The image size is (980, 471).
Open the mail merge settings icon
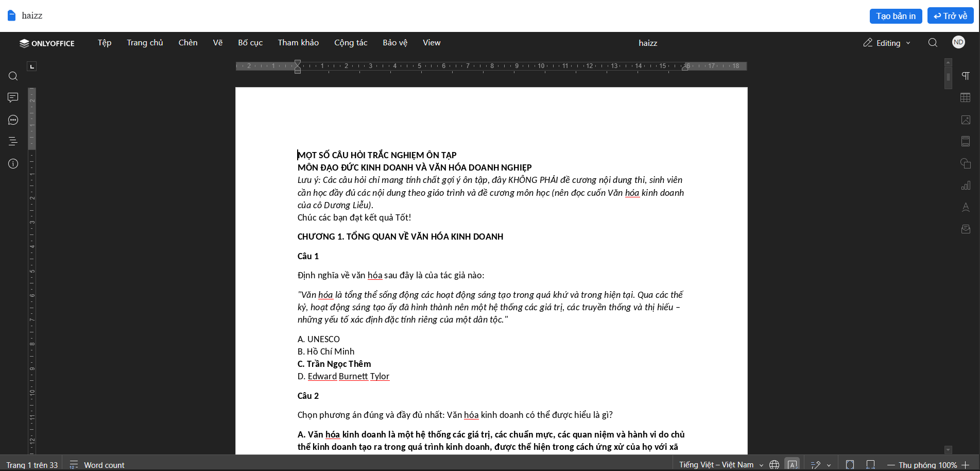pos(966,229)
